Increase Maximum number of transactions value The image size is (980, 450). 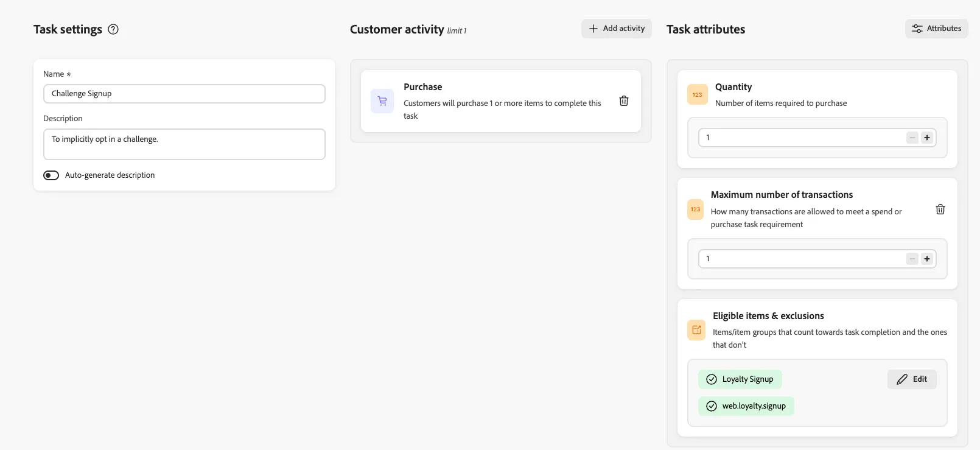pyautogui.click(x=927, y=259)
